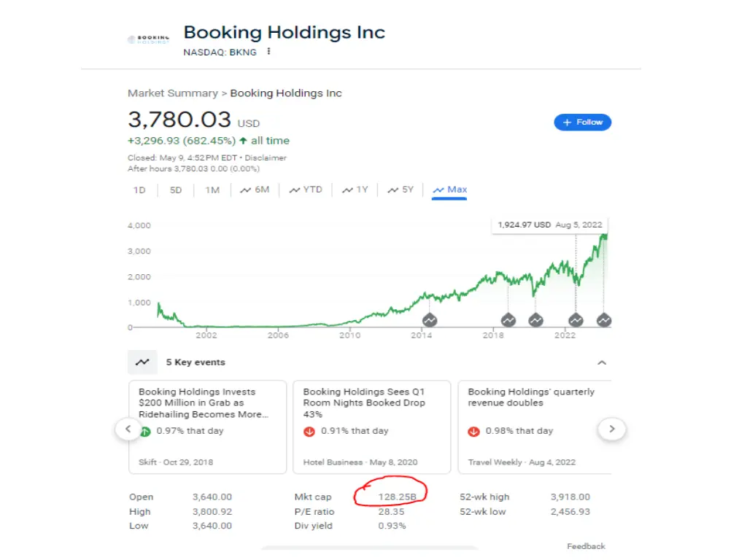This screenshot has width=747, height=560.
Task: Open the Grab investment news card
Action: click(x=207, y=427)
